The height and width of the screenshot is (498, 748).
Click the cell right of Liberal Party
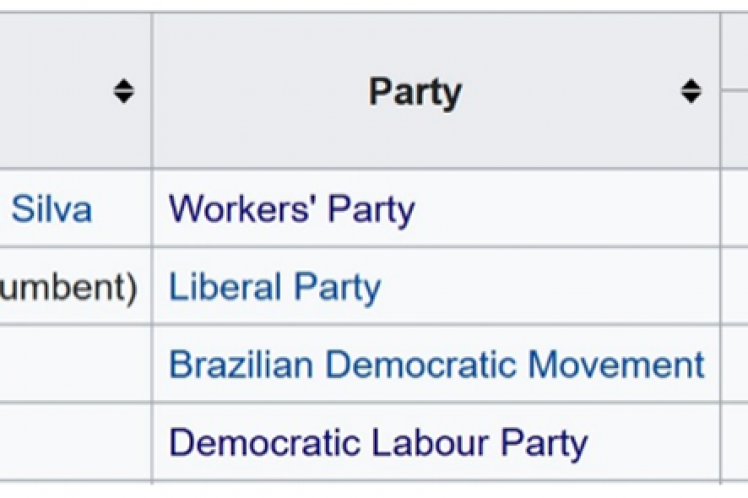point(734,287)
